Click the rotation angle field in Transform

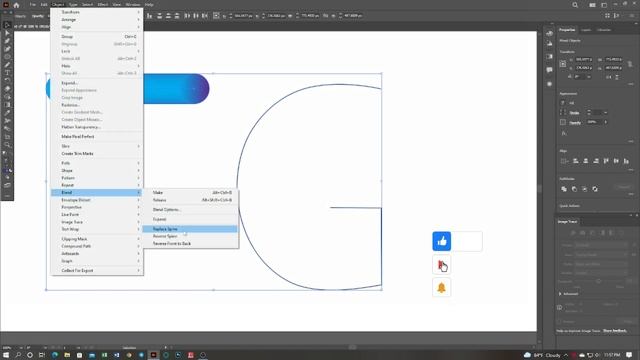(x=580, y=76)
